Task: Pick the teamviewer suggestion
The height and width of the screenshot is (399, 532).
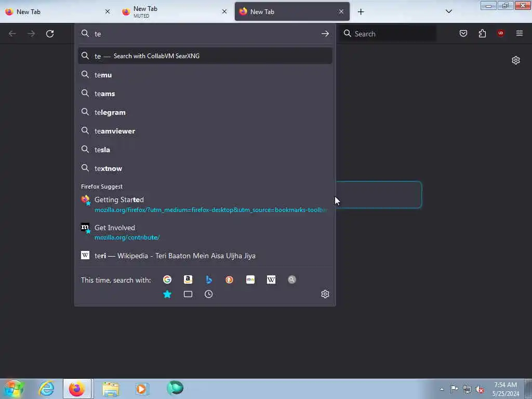Action: coord(205,131)
